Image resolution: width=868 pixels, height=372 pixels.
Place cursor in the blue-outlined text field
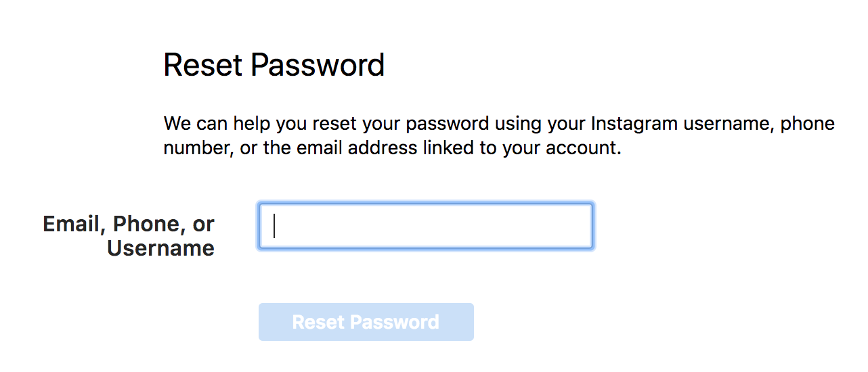point(425,226)
